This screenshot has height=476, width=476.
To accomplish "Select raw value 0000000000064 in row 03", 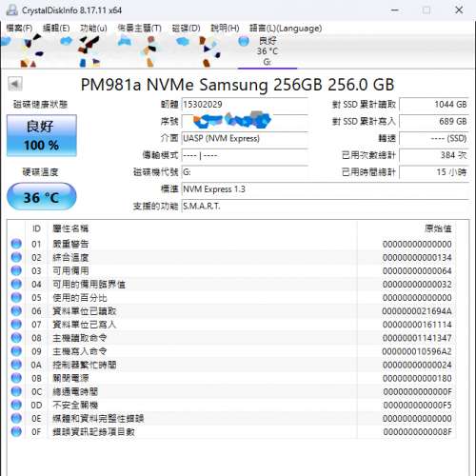I will [x=417, y=270].
